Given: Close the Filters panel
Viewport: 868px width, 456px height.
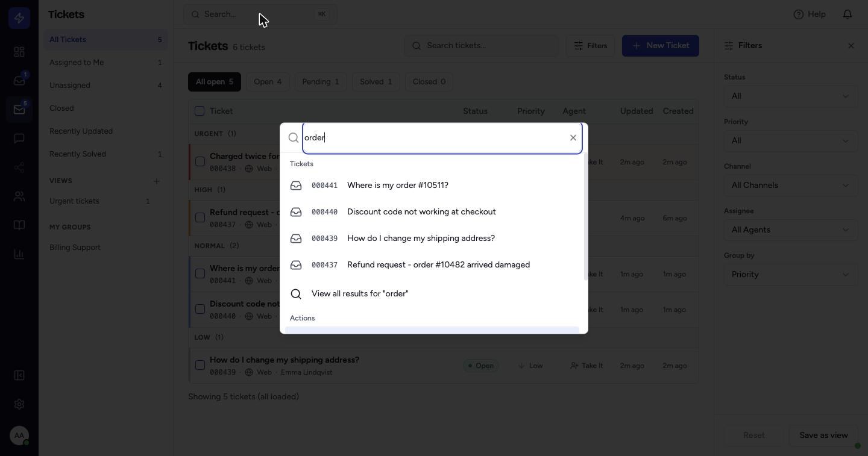Looking at the screenshot, I should 851,46.
